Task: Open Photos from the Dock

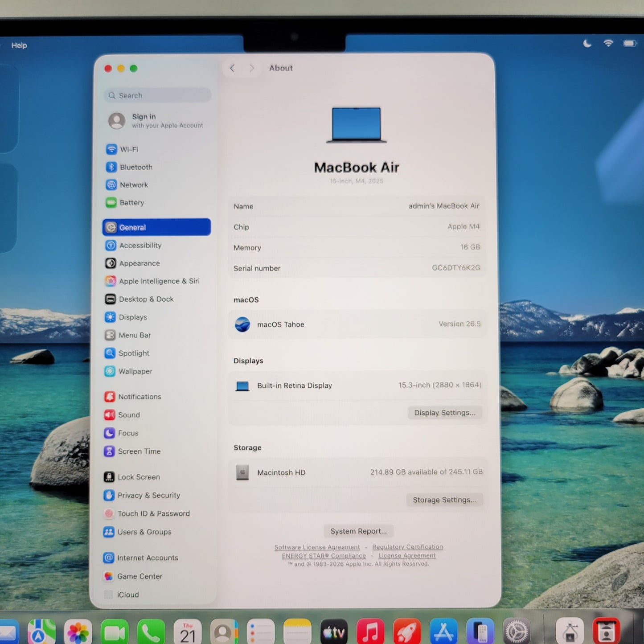Action: [x=78, y=632]
